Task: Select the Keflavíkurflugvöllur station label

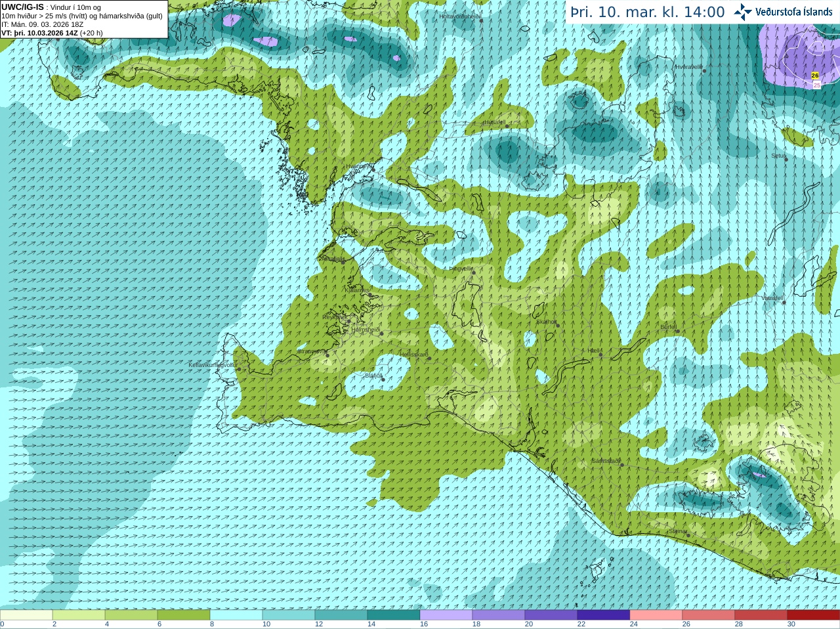Action: coord(213,365)
